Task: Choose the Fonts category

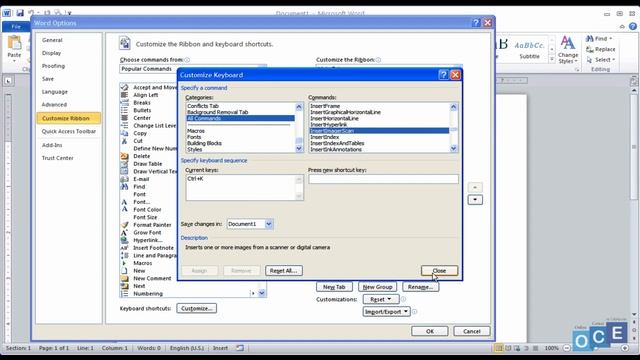Action: [x=194, y=137]
